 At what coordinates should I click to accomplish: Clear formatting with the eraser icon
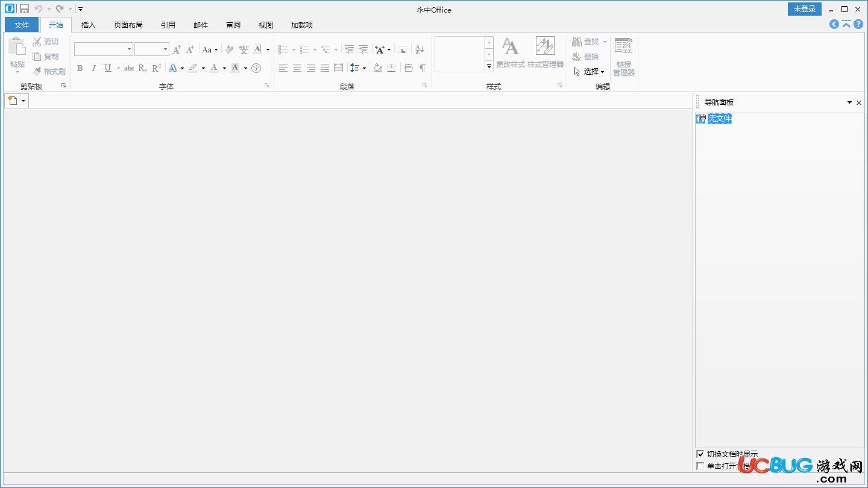pyautogui.click(x=229, y=49)
